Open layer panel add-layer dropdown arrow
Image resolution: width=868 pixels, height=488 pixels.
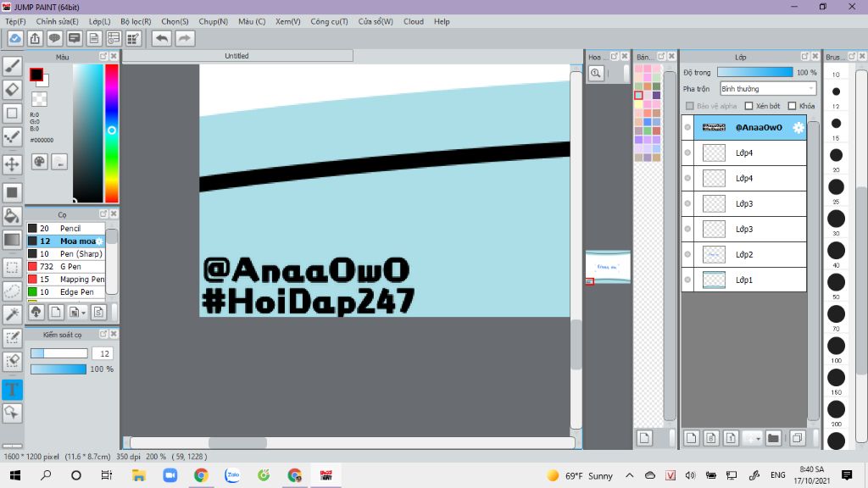click(758, 438)
